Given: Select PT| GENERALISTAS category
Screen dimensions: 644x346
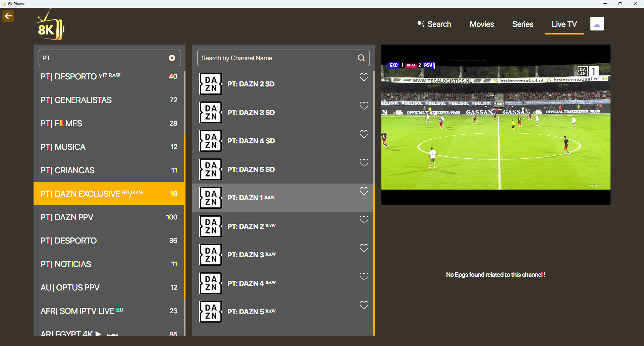Looking at the screenshot, I should tap(109, 100).
